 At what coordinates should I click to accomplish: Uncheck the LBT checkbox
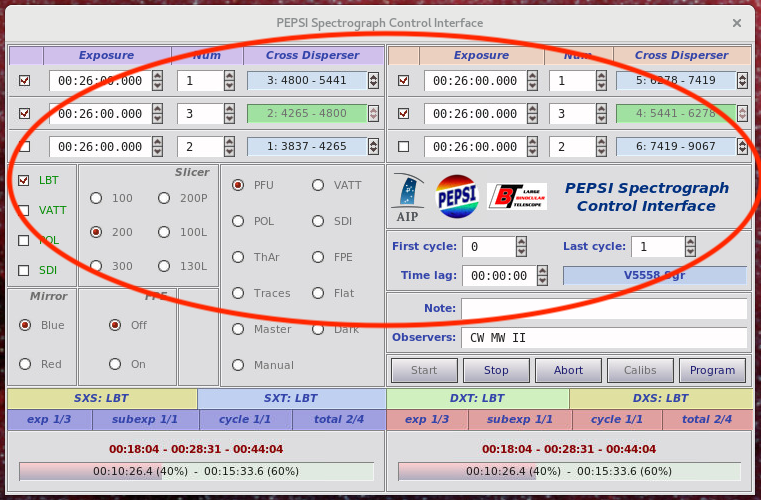pyautogui.click(x=23, y=181)
